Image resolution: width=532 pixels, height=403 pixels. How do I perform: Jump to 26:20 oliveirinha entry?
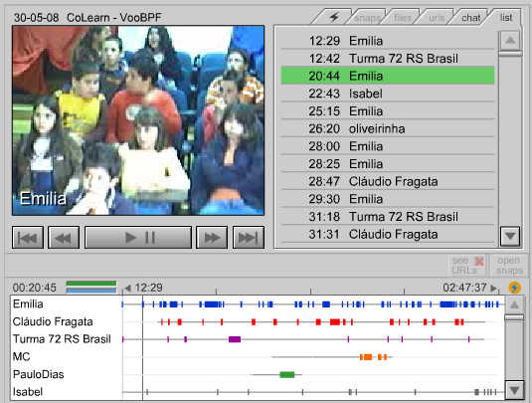(388, 128)
